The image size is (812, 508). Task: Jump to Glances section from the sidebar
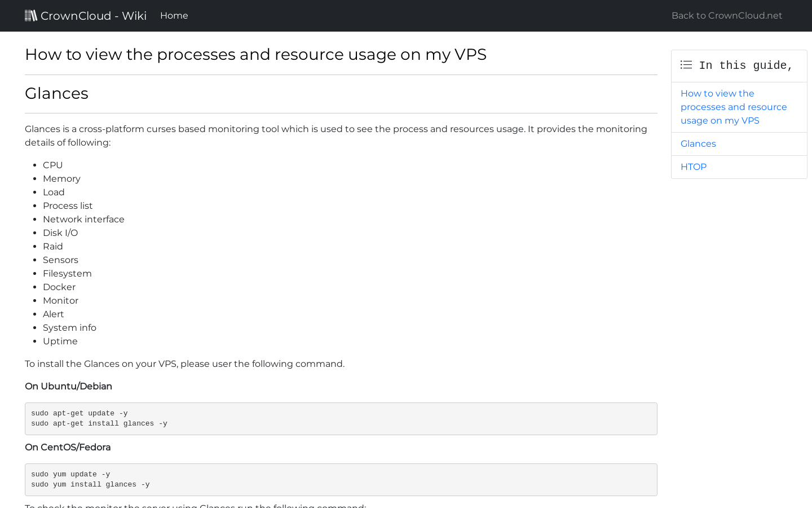698,144
